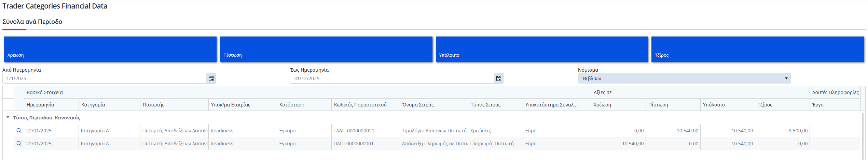The height and width of the screenshot is (160, 868).
Task: Collapse the Τύπος Περιόδου: Κανονικός group
Action: pos(8,117)
